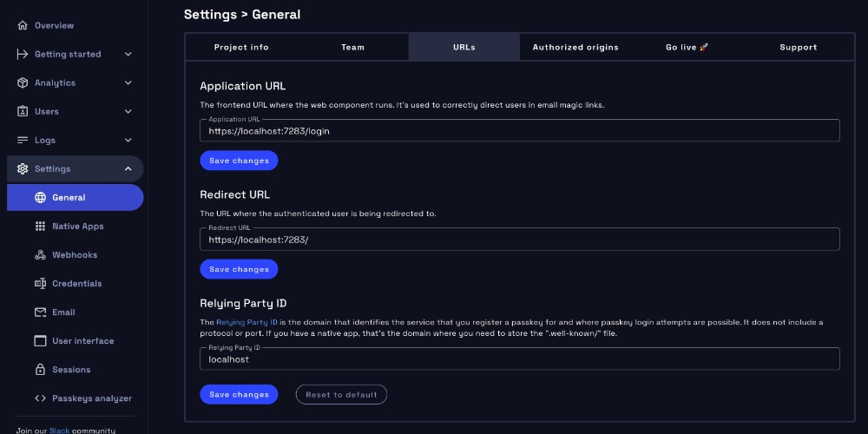Screen dimensions: 868x434
Task: Go to Email settings page
Action: pos(75,312)
